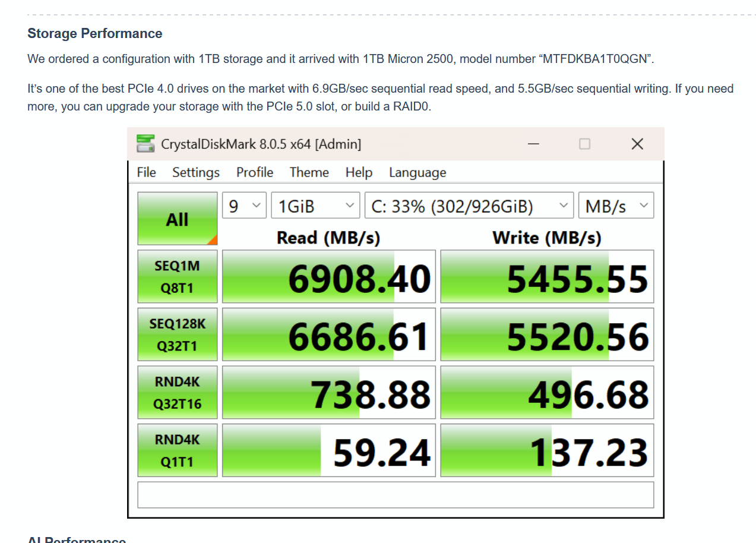Viewport: 756px width, 543px height.
Task: Click the Write (MB/s) column header
Action: (547, 238)
